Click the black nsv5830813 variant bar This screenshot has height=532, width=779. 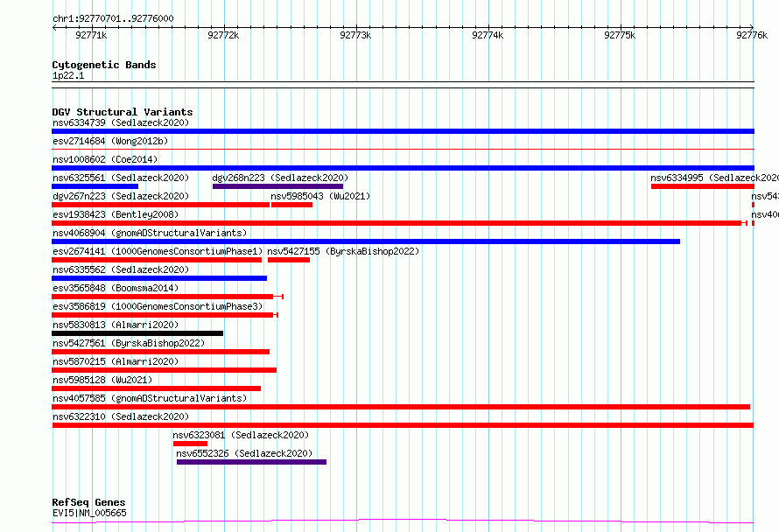[137, 333]
